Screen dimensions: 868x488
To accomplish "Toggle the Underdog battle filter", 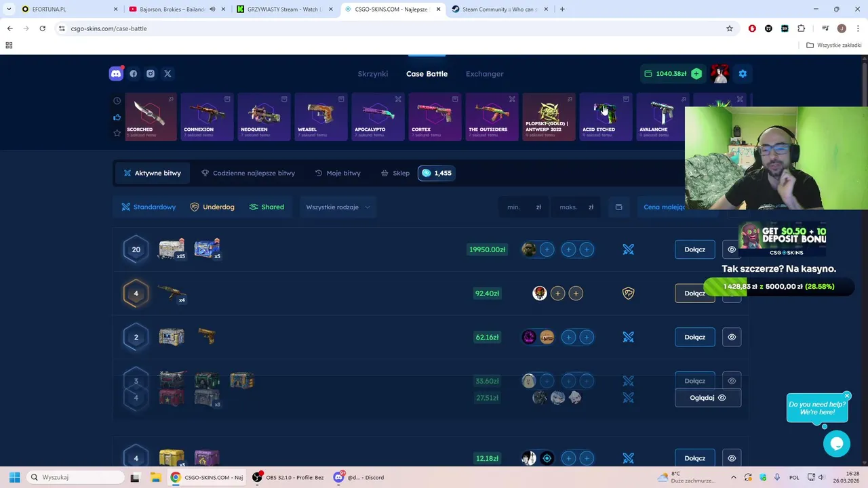I will [212, 207].
